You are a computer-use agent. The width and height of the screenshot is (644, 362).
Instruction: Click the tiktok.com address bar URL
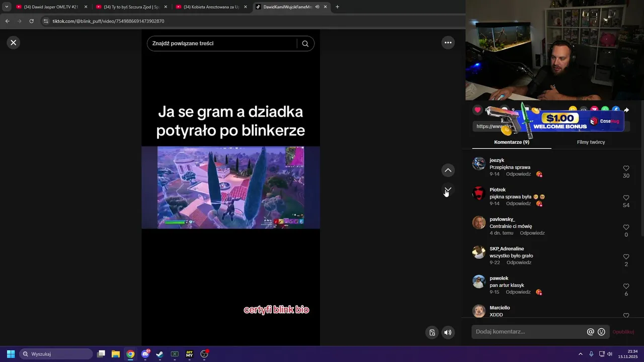(109, 21)
